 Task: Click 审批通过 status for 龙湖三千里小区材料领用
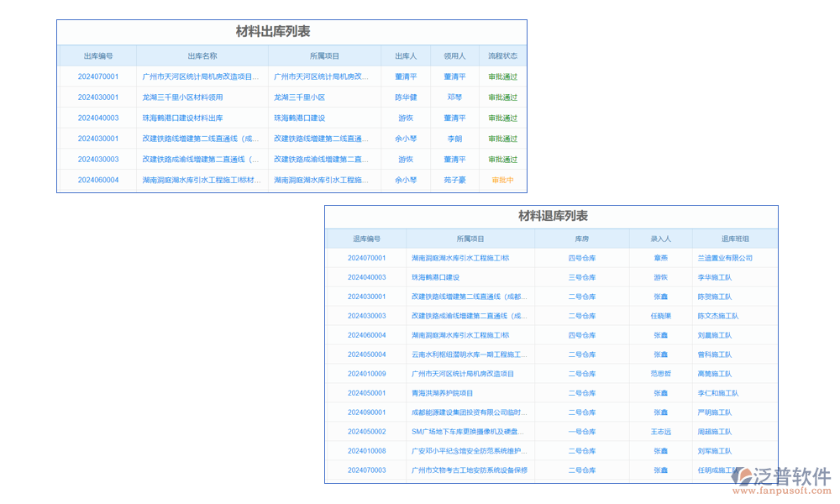click(503, 97)
